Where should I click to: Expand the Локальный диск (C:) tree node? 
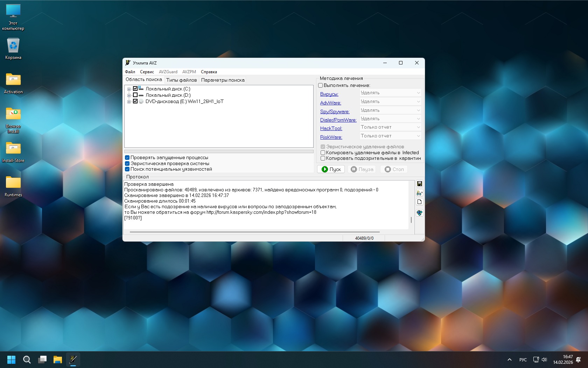click(129, 89)
